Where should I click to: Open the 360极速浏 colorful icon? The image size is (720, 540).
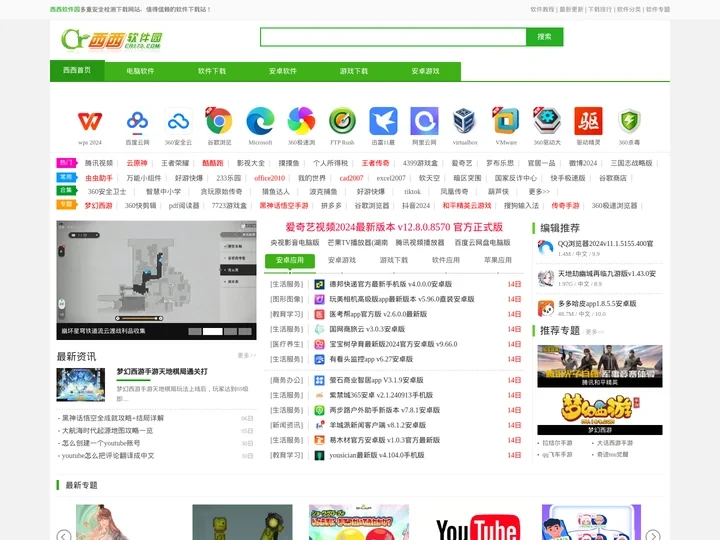point(301,121)
